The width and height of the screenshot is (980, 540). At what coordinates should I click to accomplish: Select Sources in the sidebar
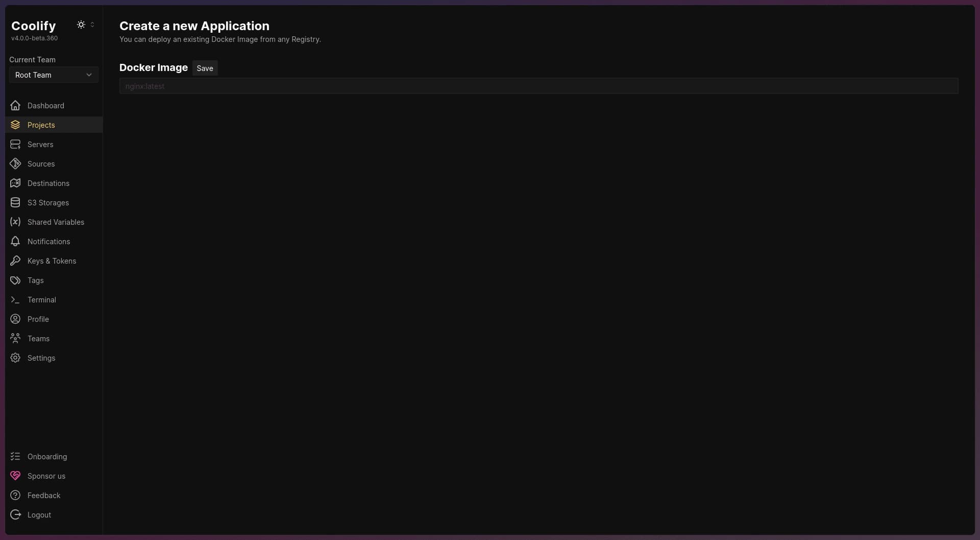click(x=54, y=163)
